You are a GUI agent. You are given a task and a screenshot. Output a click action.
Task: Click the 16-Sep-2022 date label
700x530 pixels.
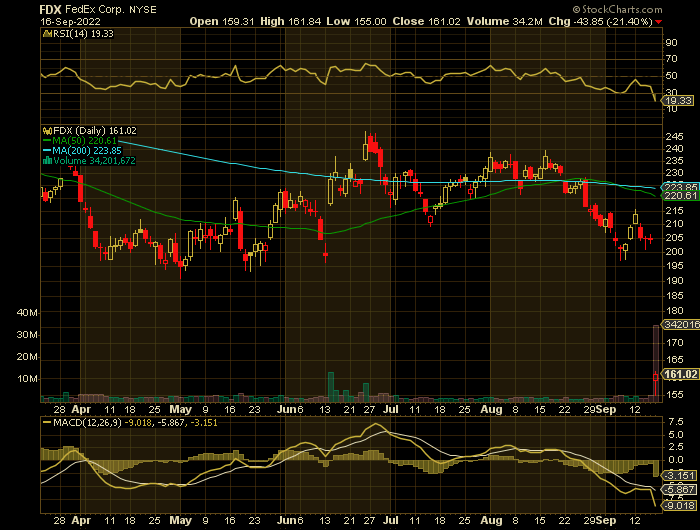click(x=70, y=22)
